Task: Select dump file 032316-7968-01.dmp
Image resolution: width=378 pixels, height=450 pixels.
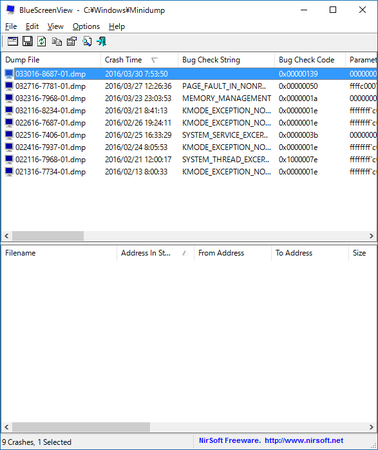Action: point(50,98)
